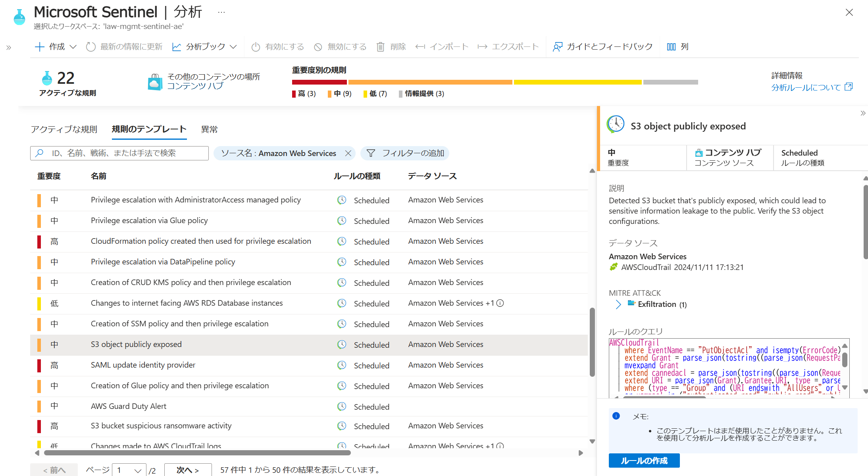Remove the Amazon Web Services source filter

pos(348,153)
